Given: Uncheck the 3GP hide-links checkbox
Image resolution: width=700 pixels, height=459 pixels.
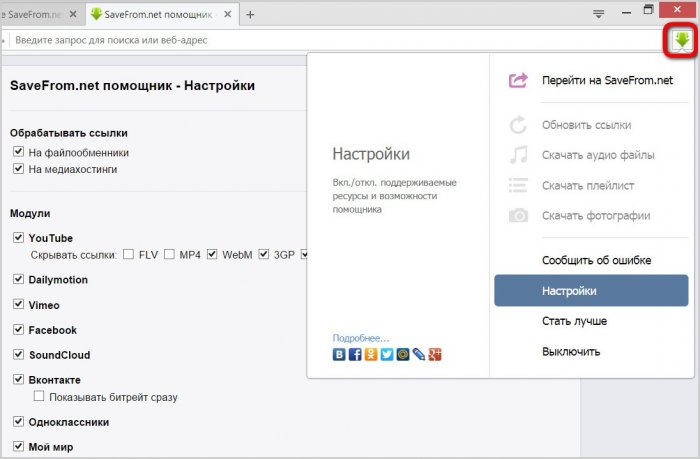Looking at the screenshot, I should [263, 255].
